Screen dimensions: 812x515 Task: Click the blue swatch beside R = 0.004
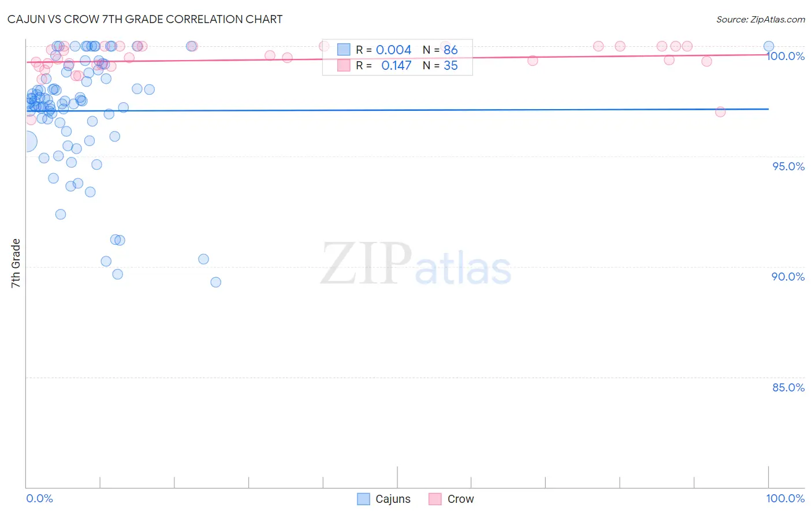(344, 50)
